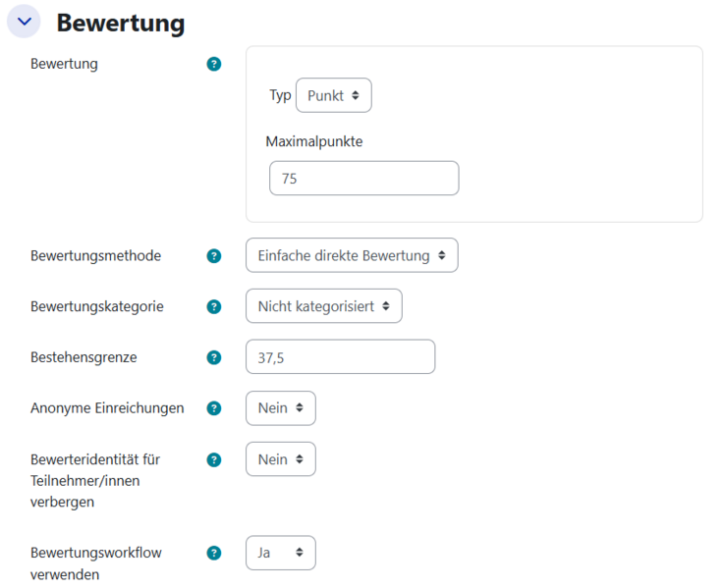Open help for Bewertung setting
721x588 pixels.
point(214,64)
